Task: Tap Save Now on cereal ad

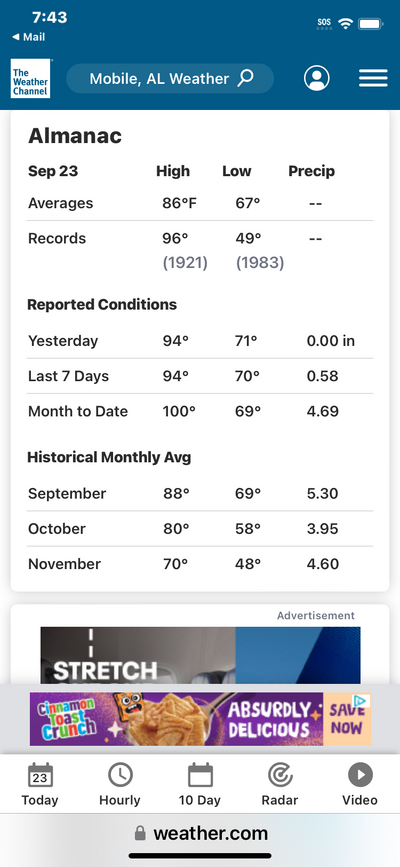Action: 347,719
